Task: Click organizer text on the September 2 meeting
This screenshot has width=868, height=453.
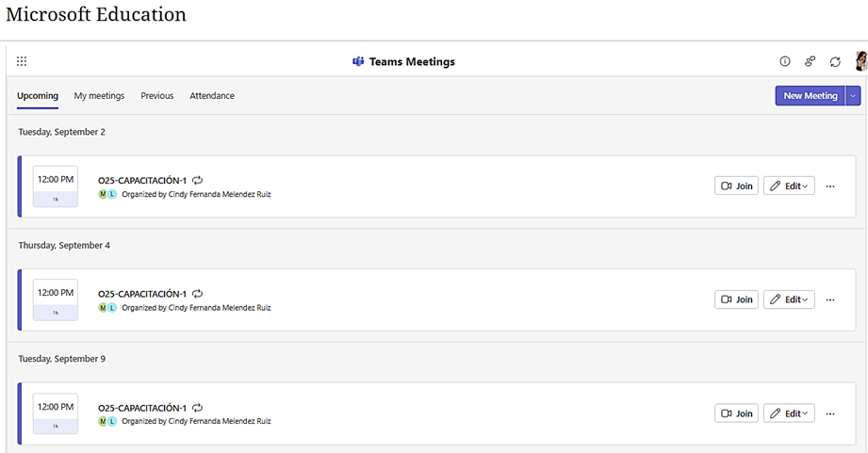Action: [197, 194]
